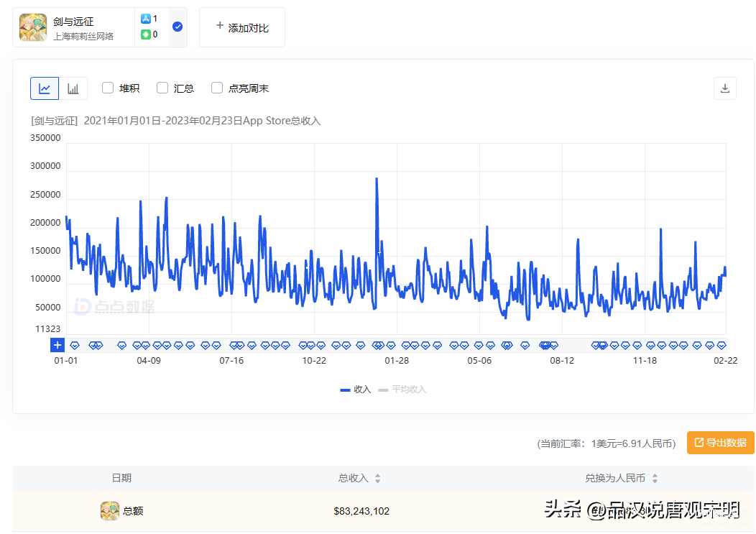The height and width of the screenshot is (534, 756).
Task: Enable the 汇总 checkbox
Action: pyautogui.click(x=162, y=88)
